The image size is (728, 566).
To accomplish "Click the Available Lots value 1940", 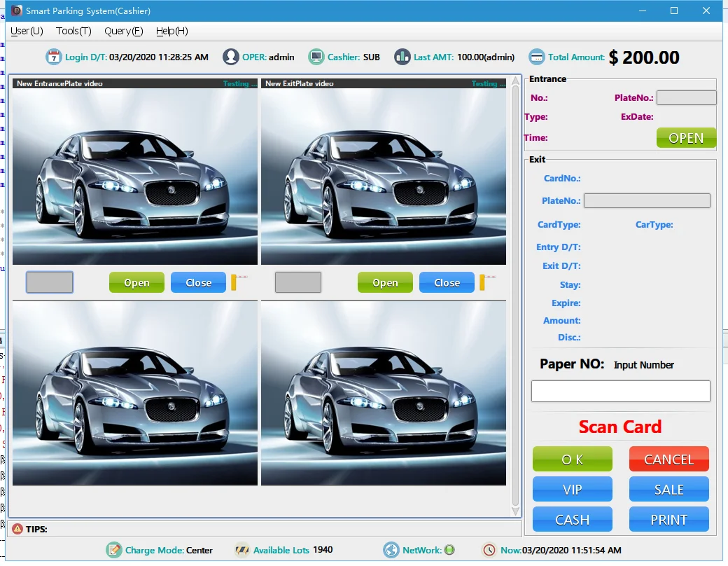I will tap(323, 550).
